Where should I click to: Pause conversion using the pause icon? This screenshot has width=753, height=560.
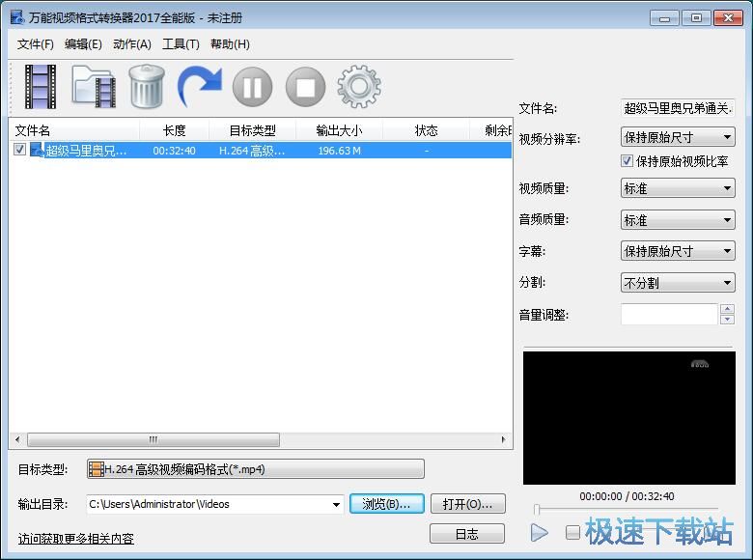(252, 88)
